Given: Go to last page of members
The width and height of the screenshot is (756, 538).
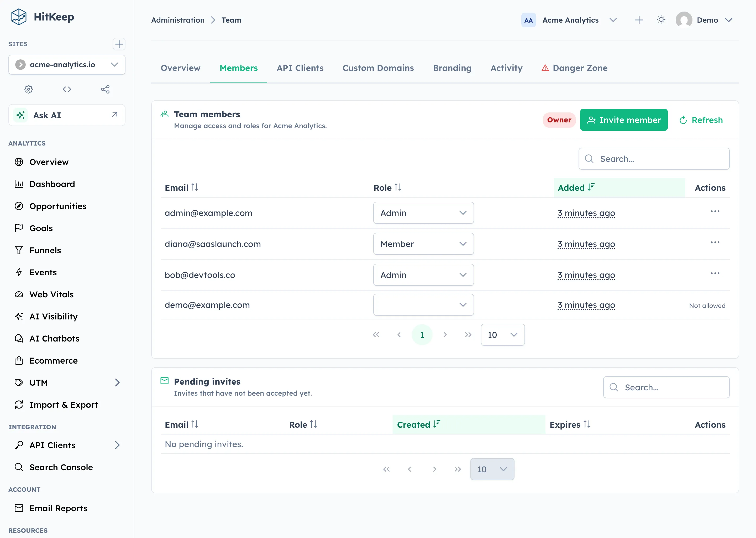Looking at the screenshot, I should [468, 335].
